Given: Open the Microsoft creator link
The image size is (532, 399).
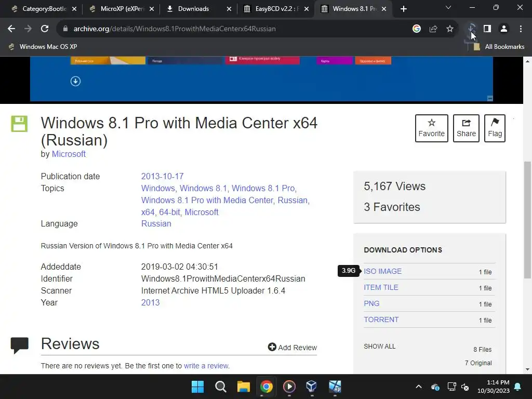Looking at the screenshot, I should pos(69,154).
